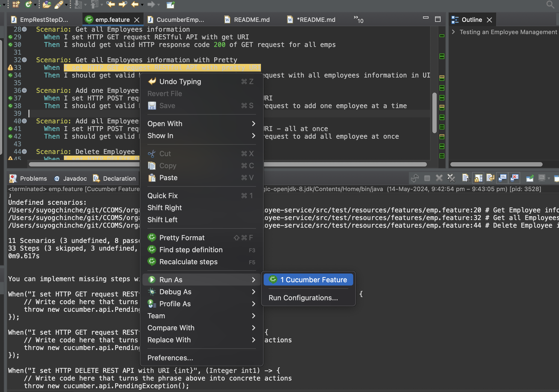
Task: Expand Testing an Employee Management outline node
Action: [x=453, y=32]
